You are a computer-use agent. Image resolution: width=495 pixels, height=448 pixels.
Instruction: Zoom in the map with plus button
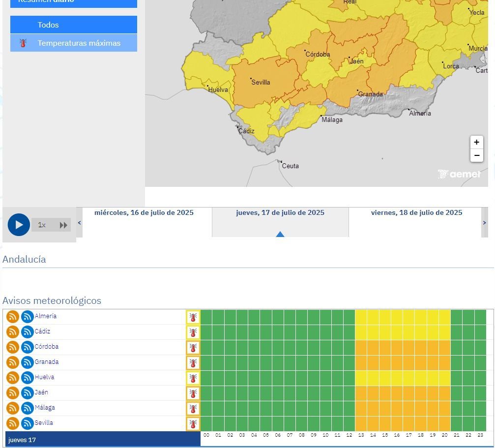pyautogui.click(x=476, y=143)
